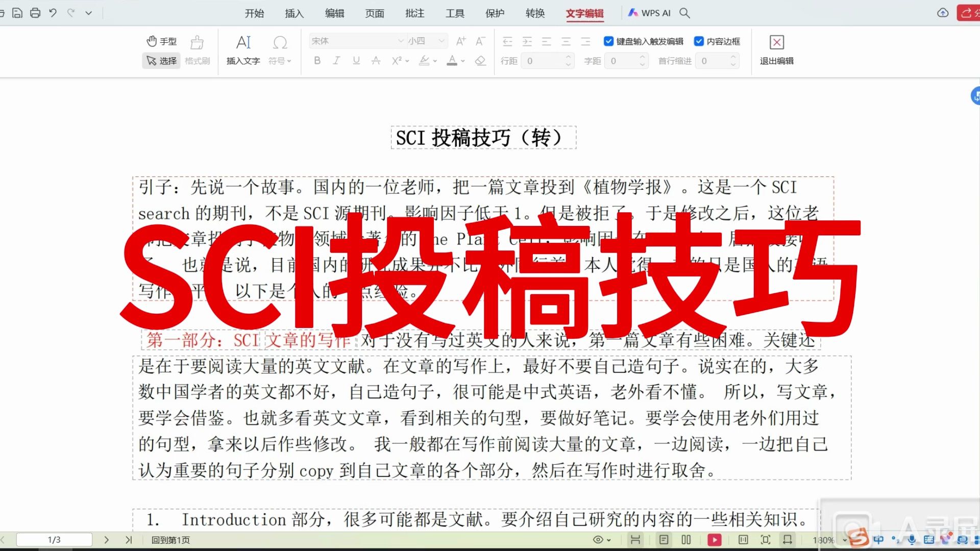Toggle strikethrough formatting

pos(376,61)
